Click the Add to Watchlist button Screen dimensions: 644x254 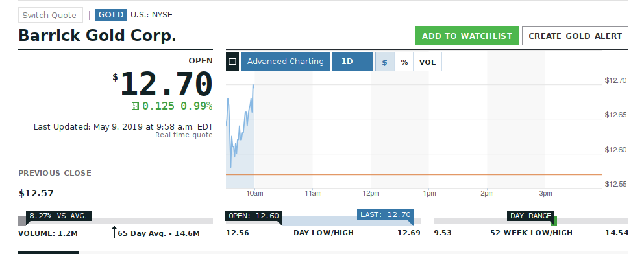tap(467, 36)
